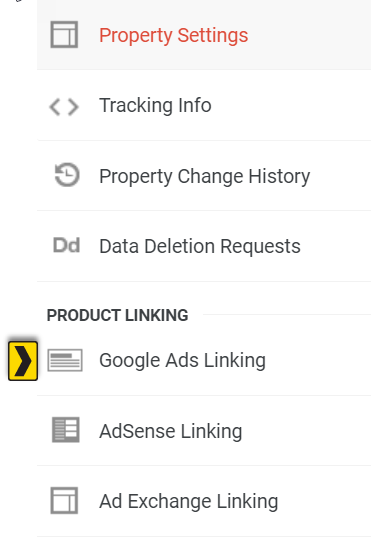The width and height of the screenshot is (371, 538).
Task: Select Ad Exchange Linking text
Action: pos(188,501)
